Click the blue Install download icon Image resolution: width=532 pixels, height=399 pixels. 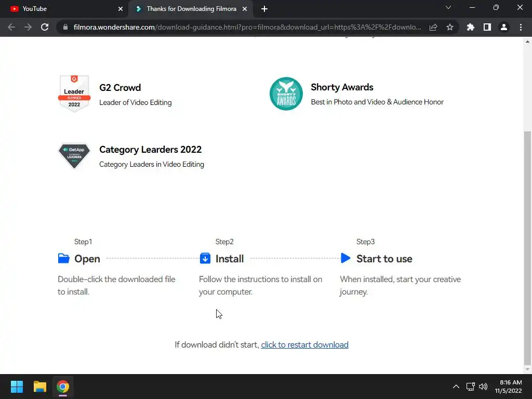205,259
